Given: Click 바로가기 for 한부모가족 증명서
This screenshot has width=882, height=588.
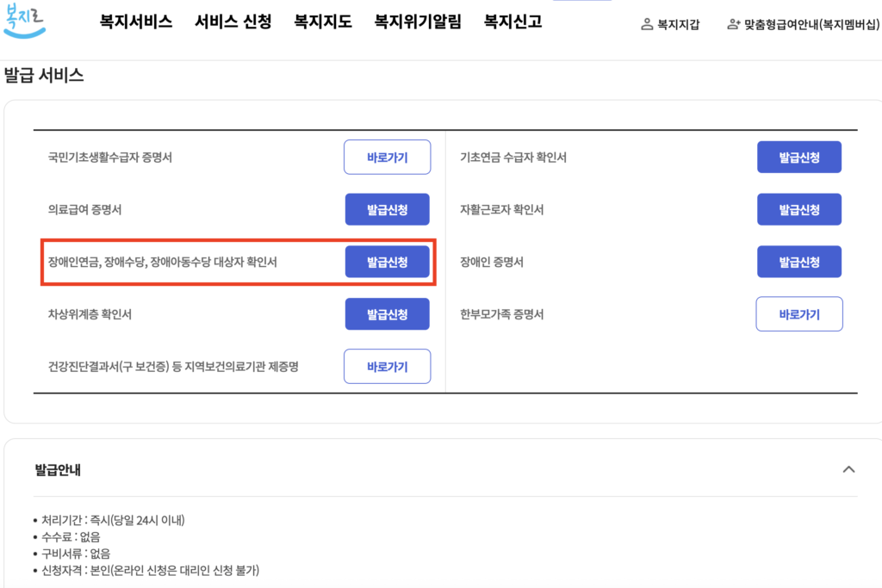Looking at the screenshot, I should tap(798, 314).
